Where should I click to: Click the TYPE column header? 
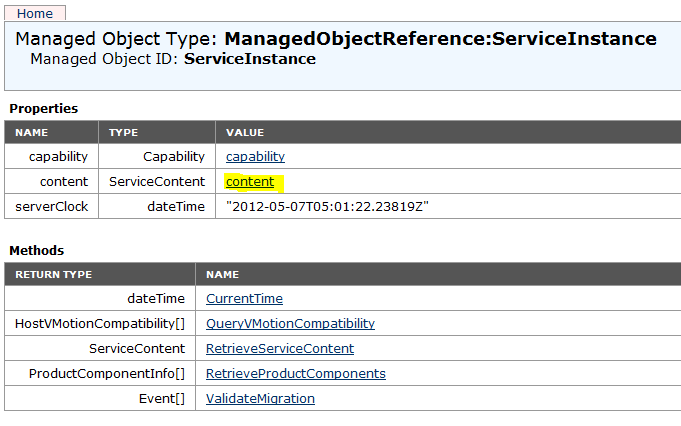(x=123, y=133)
